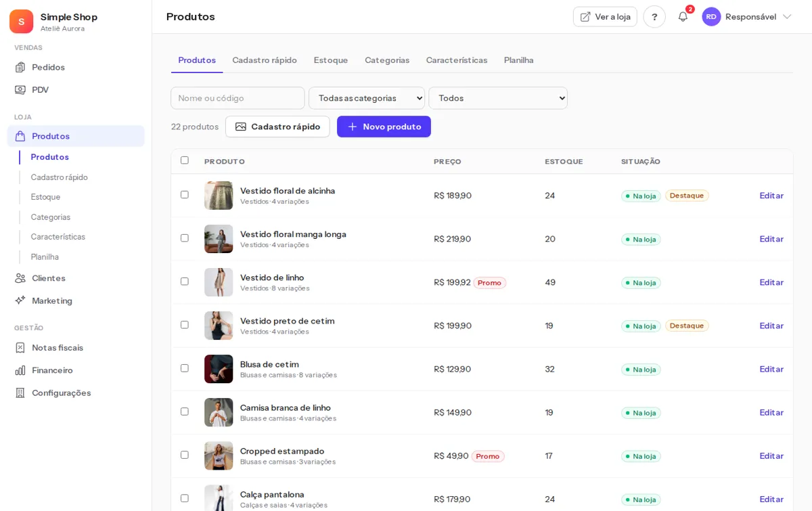The image size is (812, 511).
Task: Open notifications bell icon
Action: (x=683, y=17)
